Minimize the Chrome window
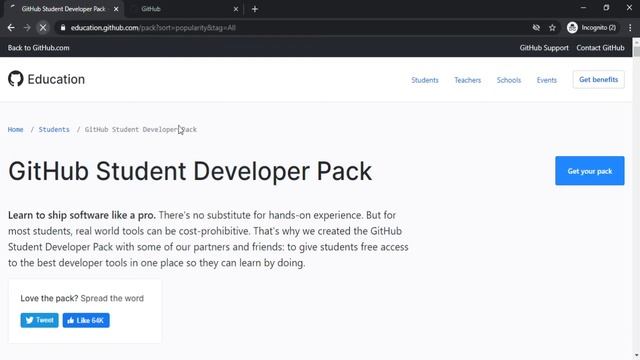This screenshot has width=640, height=360. click(x=583, y=8)
